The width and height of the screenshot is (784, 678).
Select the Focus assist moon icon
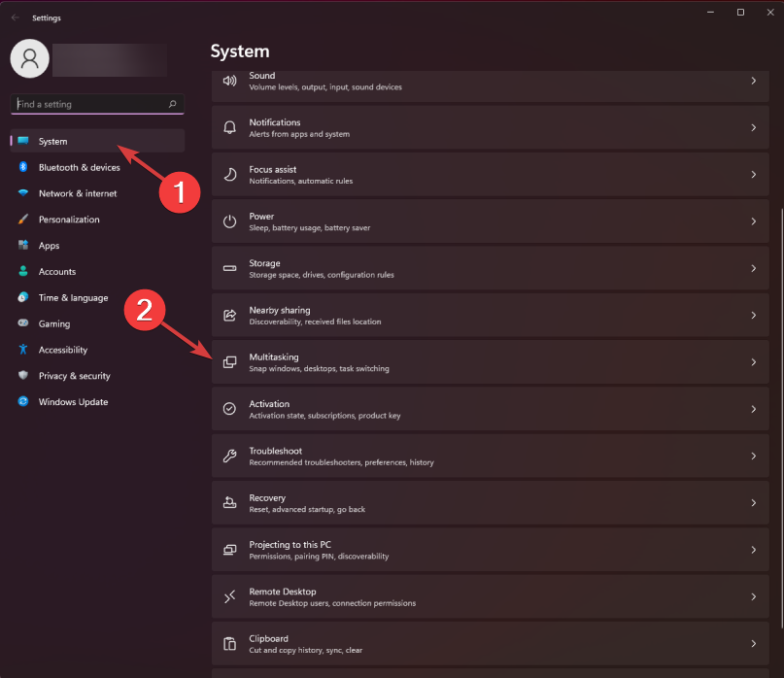click(229, 174)
